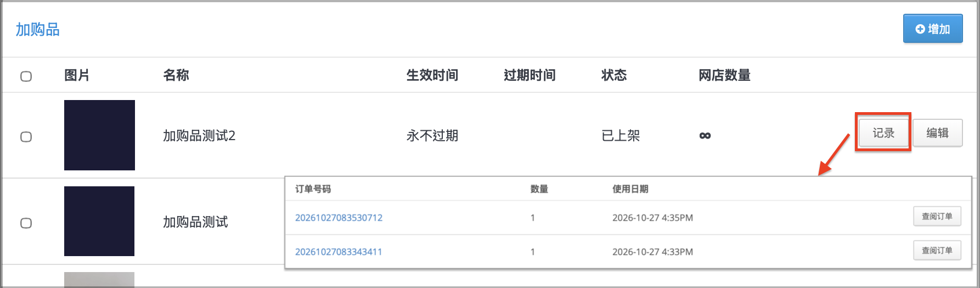
Task: Click the 图片 column header
Action: (77, 75)
